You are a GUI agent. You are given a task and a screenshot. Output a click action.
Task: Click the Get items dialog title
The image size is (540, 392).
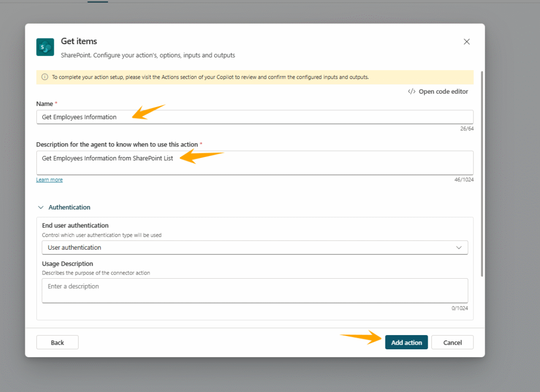(79, 41)
